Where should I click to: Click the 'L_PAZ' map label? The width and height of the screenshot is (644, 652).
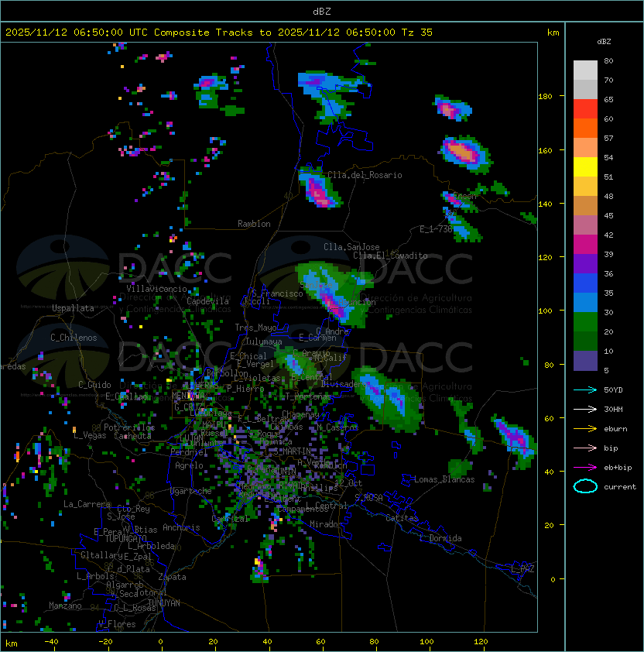[x=522, y=568]
